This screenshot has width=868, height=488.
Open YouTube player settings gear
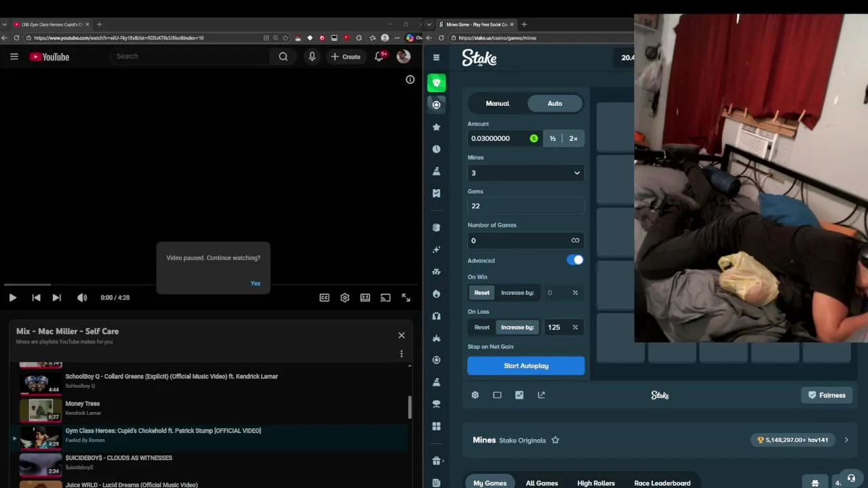[345, 298]
